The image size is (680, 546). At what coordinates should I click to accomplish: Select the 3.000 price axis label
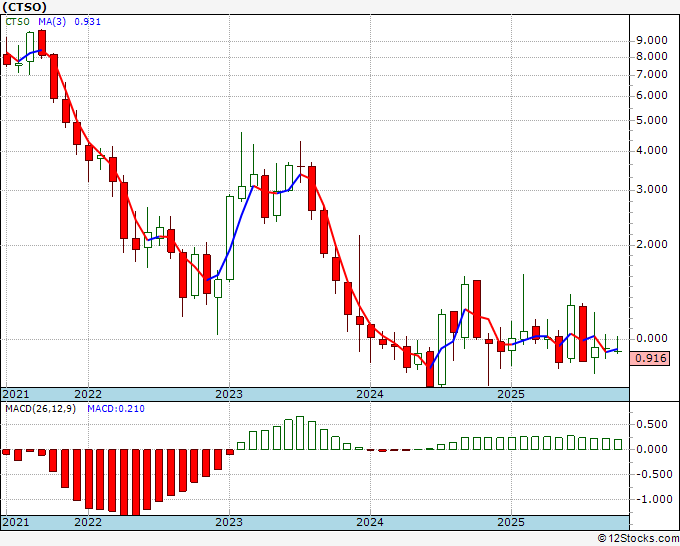[651, 190]
